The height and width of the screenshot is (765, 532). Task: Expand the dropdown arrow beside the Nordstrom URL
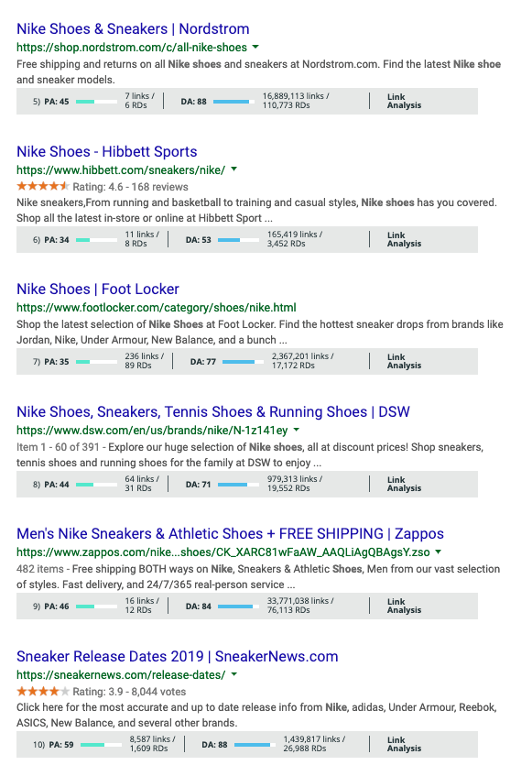(255, 48)
